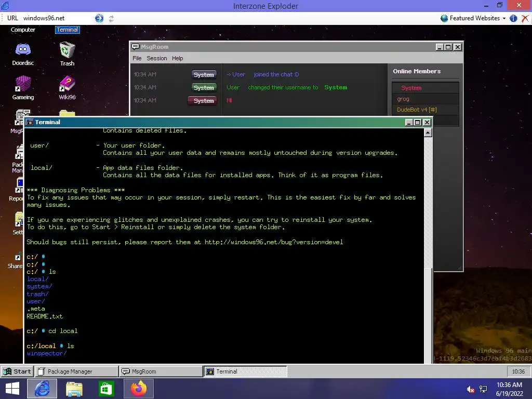Image resolution: width=532 pixels, height=399 pixels.
Task: Open the Doordisc desktop icon
Action: (x=23, y=54)
